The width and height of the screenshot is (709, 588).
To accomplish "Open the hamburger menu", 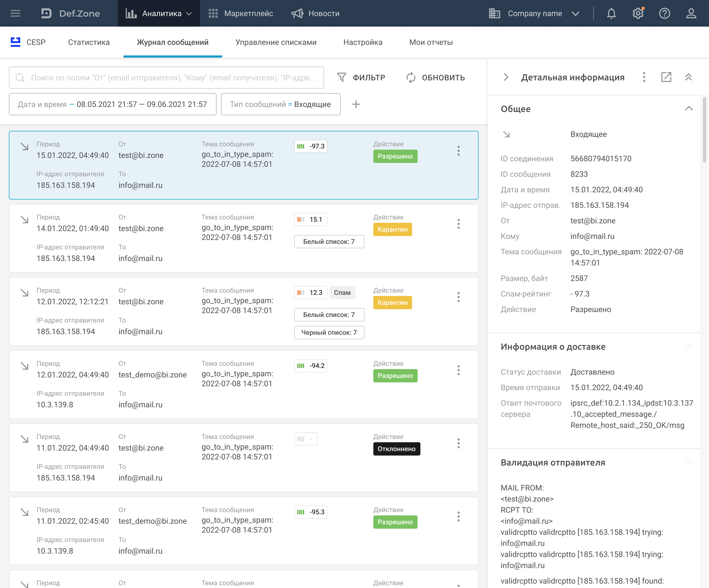I will (16, 14).
